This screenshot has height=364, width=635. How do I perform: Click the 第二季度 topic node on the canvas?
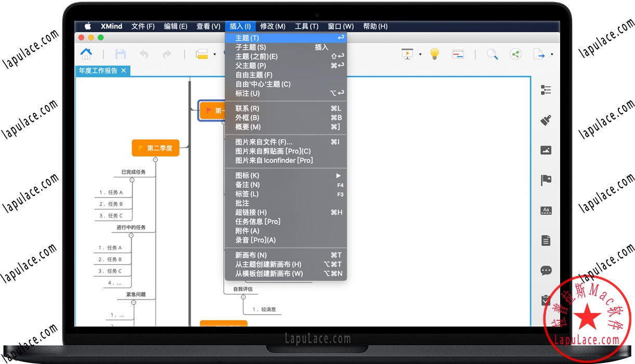tap(155, 148)
